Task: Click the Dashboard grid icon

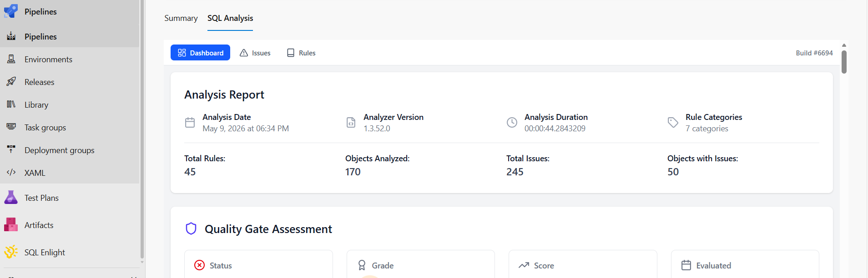Action: click(182, 53)
